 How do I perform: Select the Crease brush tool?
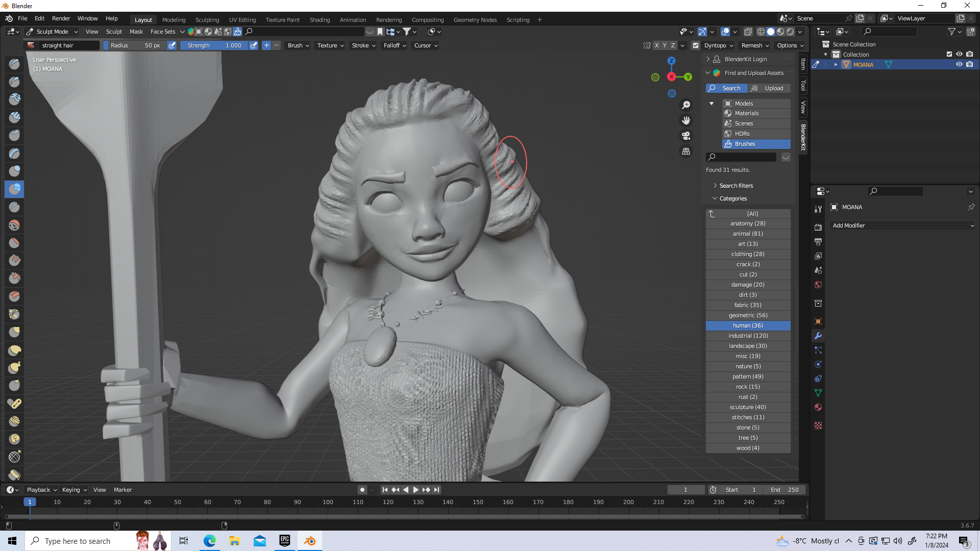click(14, 207)
